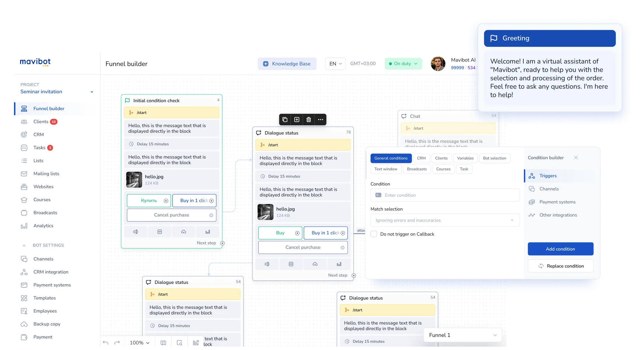644x350 pixels.
Task: Click the code icon in Initial condition check block
Action: coord(160,232)
